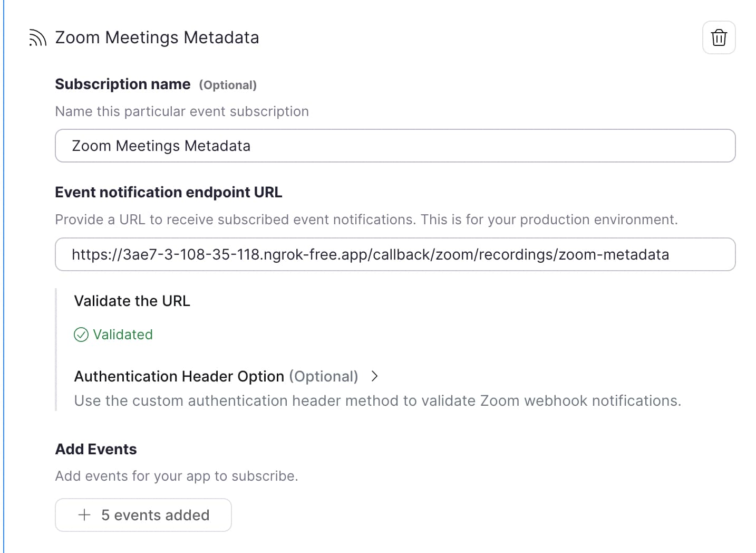Click the Optional tag beside Subscription name
756x553 pixels.
228,85
